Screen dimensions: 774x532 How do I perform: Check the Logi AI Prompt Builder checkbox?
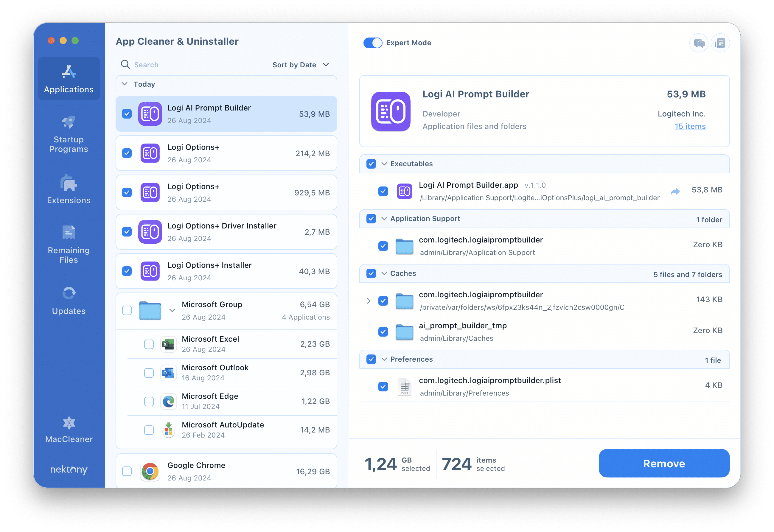click(126, 113)
